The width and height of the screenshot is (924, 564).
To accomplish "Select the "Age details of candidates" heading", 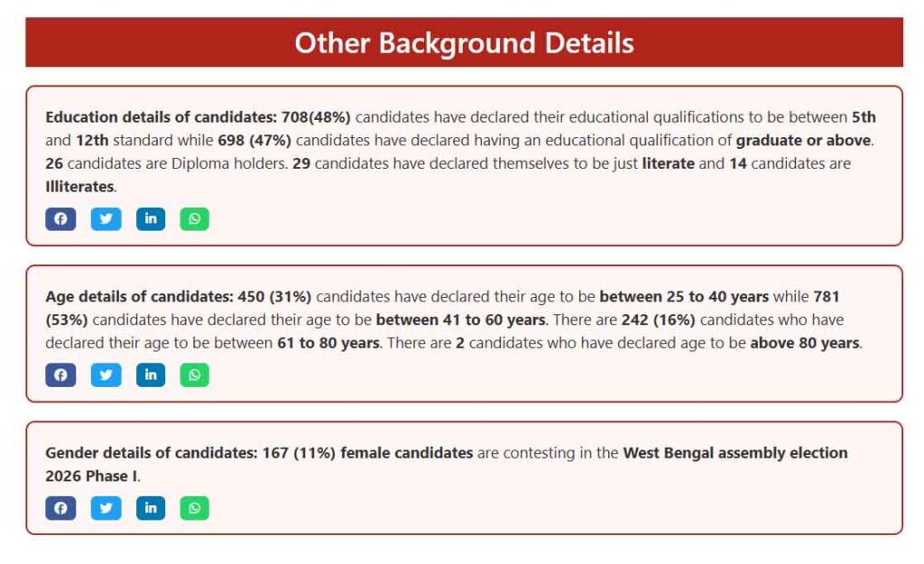I will (x=139, y=296).
